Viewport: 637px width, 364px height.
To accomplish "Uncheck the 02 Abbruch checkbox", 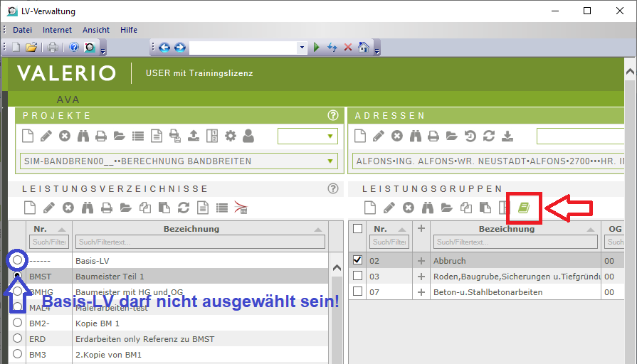I will coord(358,260).
